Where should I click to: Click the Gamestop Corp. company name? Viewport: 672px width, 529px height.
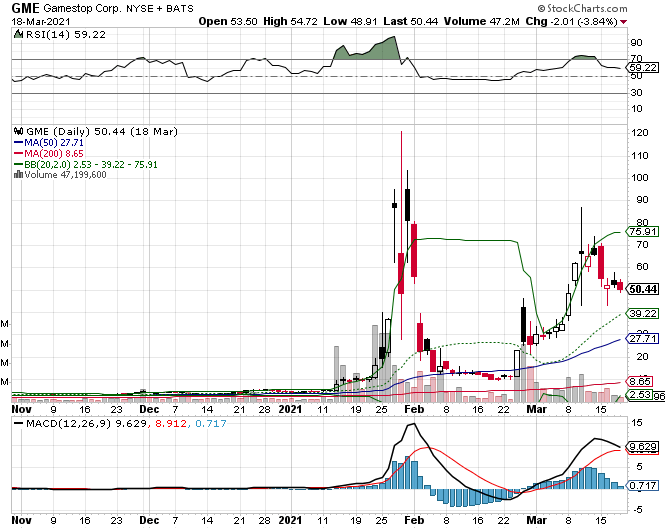click(x=82, y=9)
